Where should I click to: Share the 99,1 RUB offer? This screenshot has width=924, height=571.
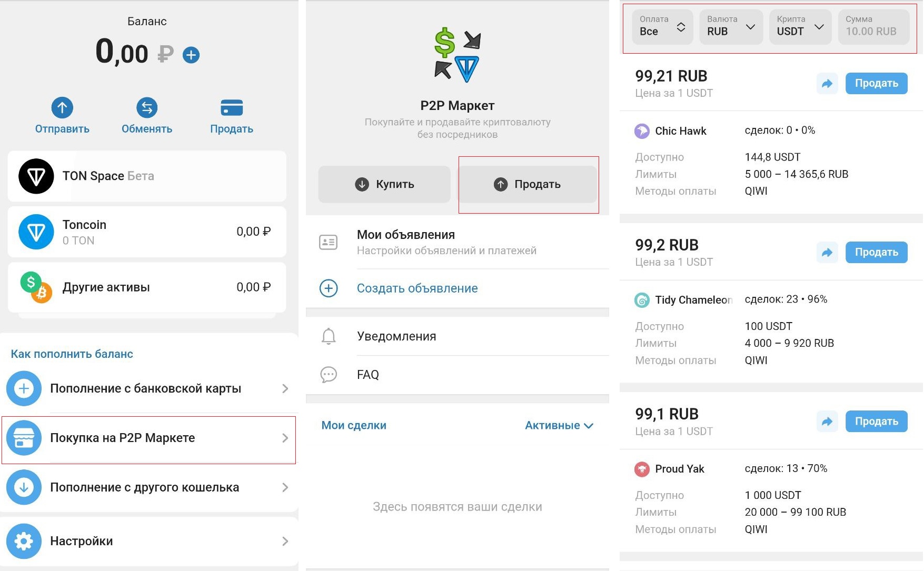[x=827, y=422]
